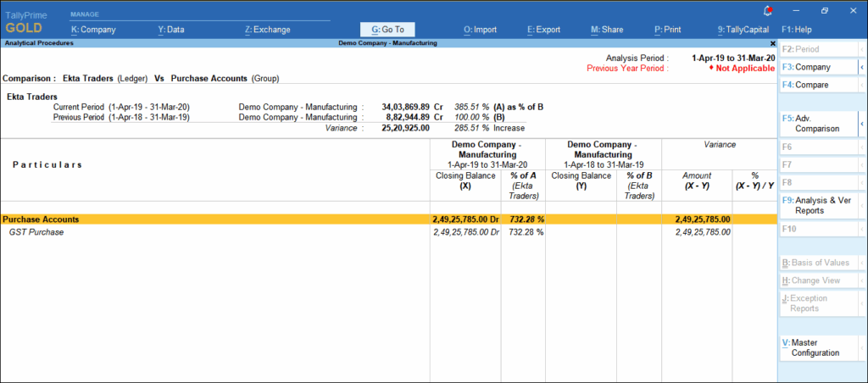Choose P: Print in the top bar
This screenshot has width=868, height=383.
669,30
